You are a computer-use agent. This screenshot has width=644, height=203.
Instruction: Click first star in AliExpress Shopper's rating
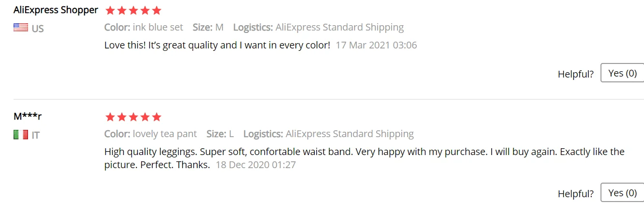(110, 10)
